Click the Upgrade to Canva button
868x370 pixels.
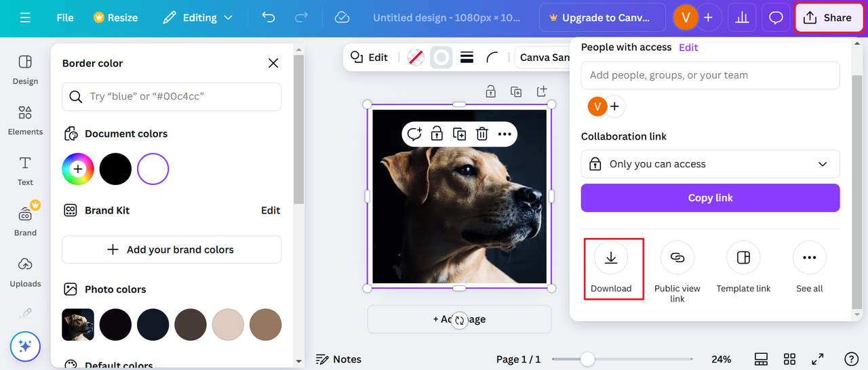coord(603,18)
